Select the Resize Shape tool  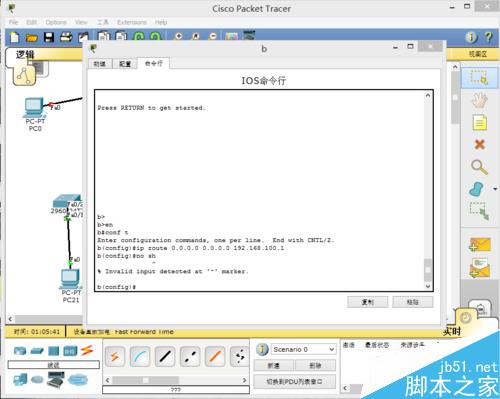tap(479, 211)
